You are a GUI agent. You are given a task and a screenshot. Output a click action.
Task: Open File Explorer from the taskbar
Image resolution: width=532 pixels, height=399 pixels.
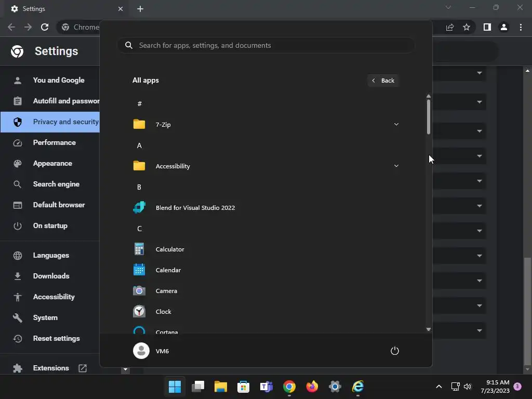[220, 387]
